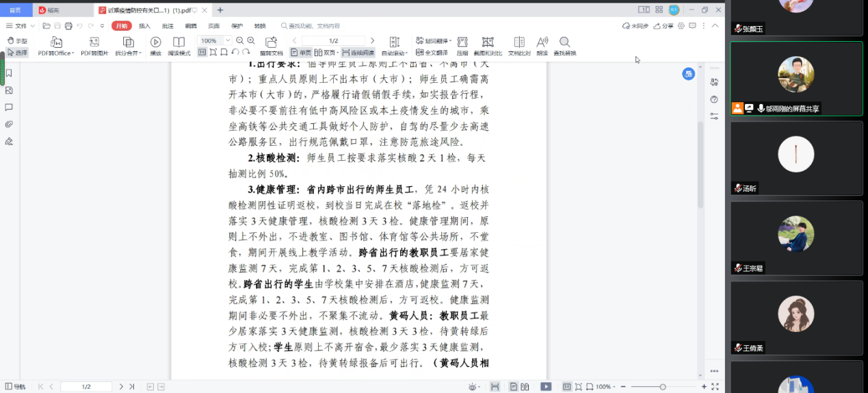
Task: Toggle 单页 single page view
Action: [301, 52]
